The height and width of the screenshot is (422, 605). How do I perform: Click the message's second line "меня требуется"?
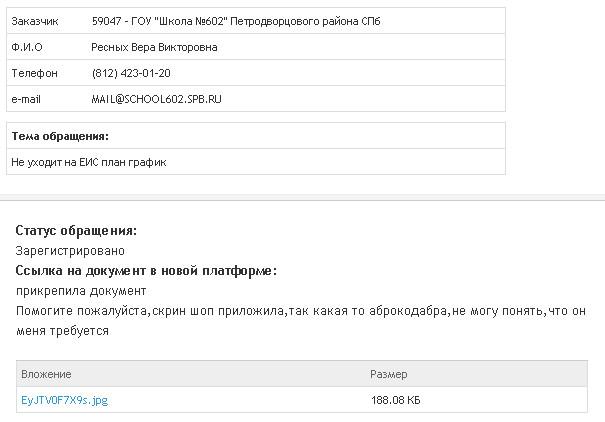pos(62,331)
